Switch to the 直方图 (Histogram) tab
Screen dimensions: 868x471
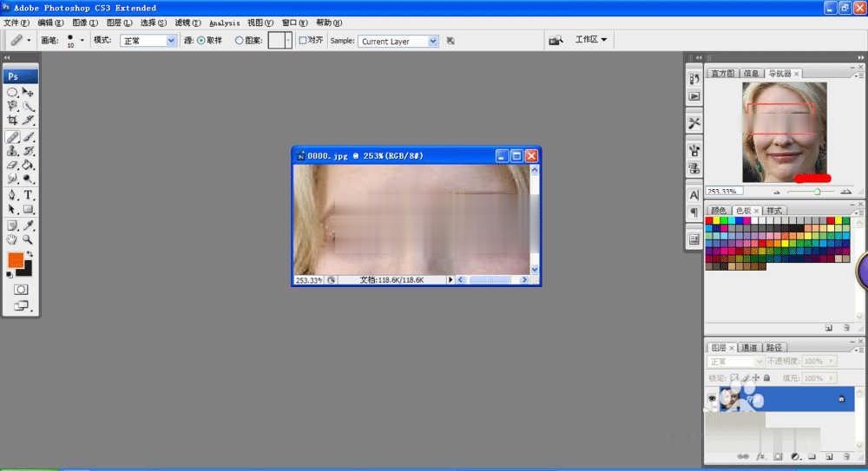[x=722, y=73]
